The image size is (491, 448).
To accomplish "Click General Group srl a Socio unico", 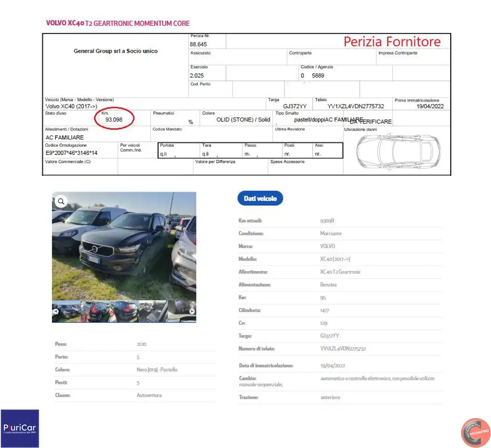I will [x=115, y=51].
